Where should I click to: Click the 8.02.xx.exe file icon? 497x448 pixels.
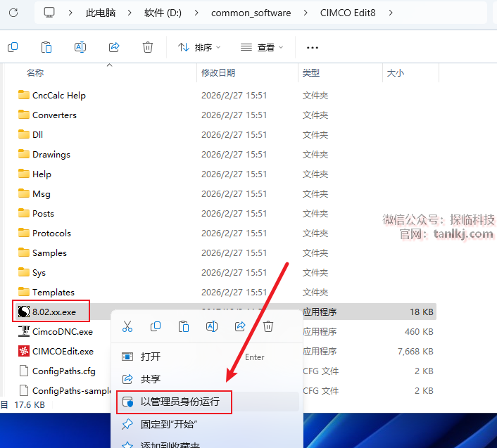point(24,312)
